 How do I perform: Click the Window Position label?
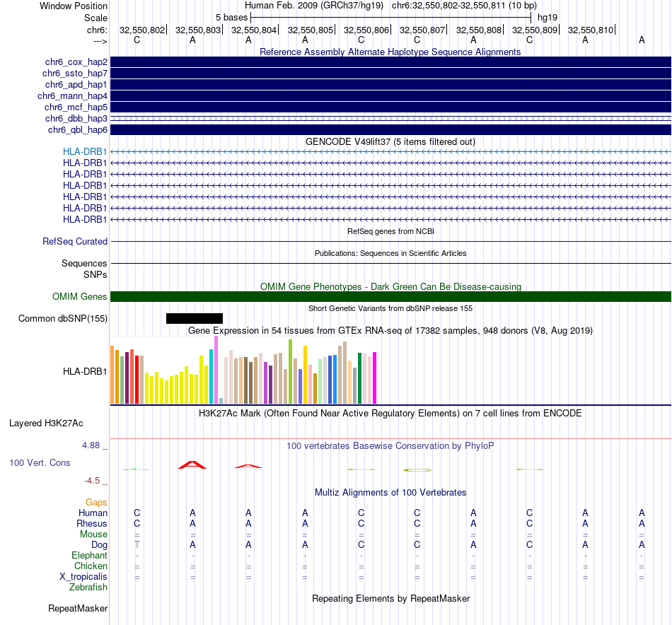(x=74, y=6)
